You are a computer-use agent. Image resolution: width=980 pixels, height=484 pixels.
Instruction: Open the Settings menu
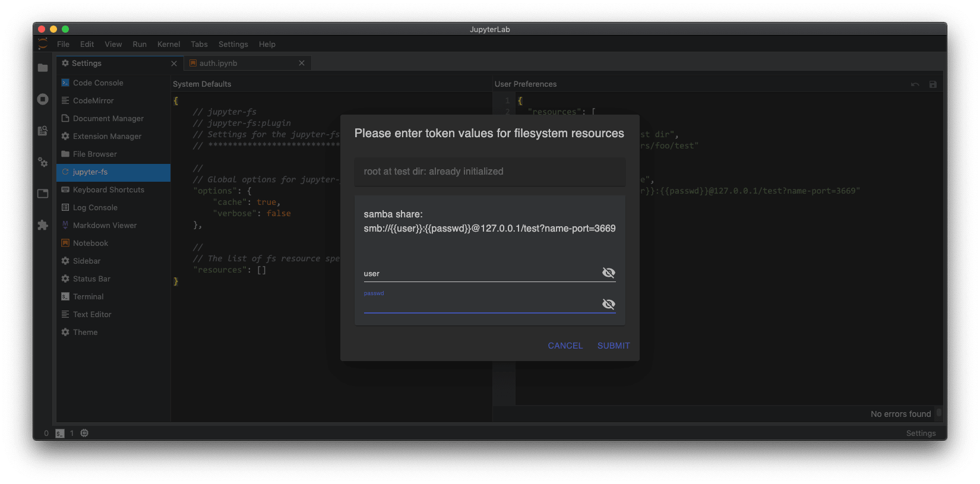click(x=233, y=44)
